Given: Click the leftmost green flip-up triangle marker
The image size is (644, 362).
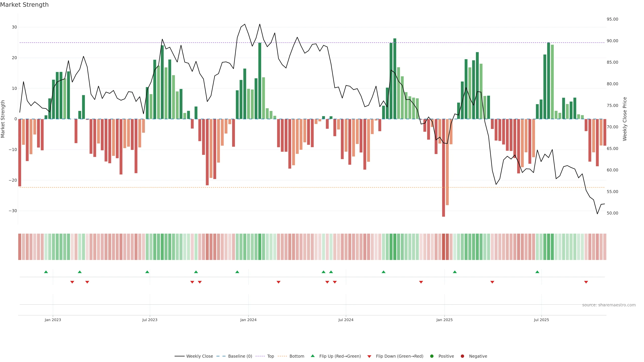Looking at the screenshot, I should (x=46, y=272).
